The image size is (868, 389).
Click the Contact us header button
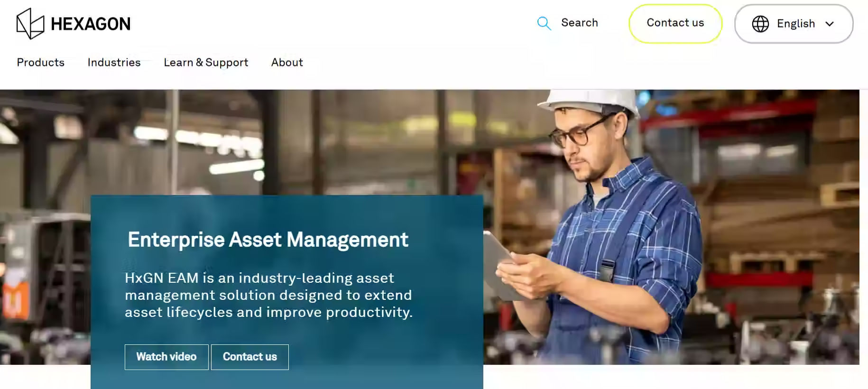tap(675, 23)
